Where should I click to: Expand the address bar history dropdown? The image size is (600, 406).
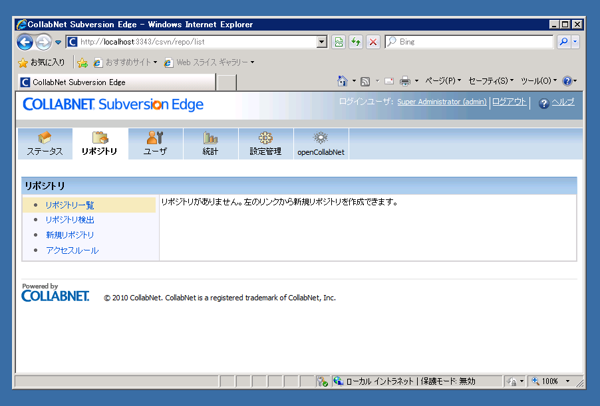[322, 42]
